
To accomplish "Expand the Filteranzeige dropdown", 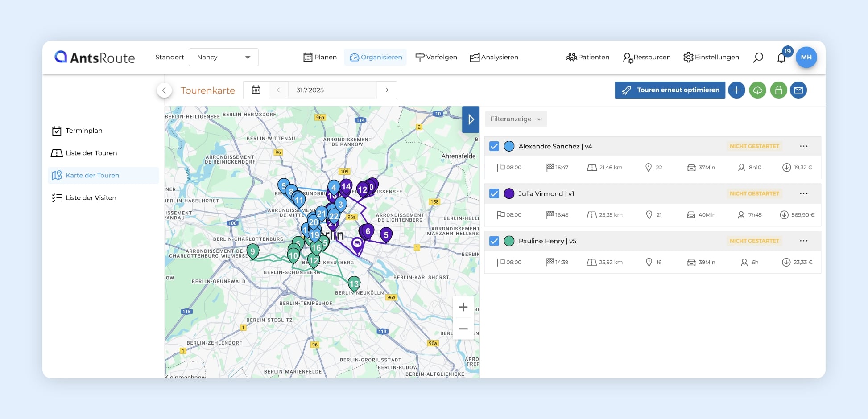I will click(x=516, y=119).
